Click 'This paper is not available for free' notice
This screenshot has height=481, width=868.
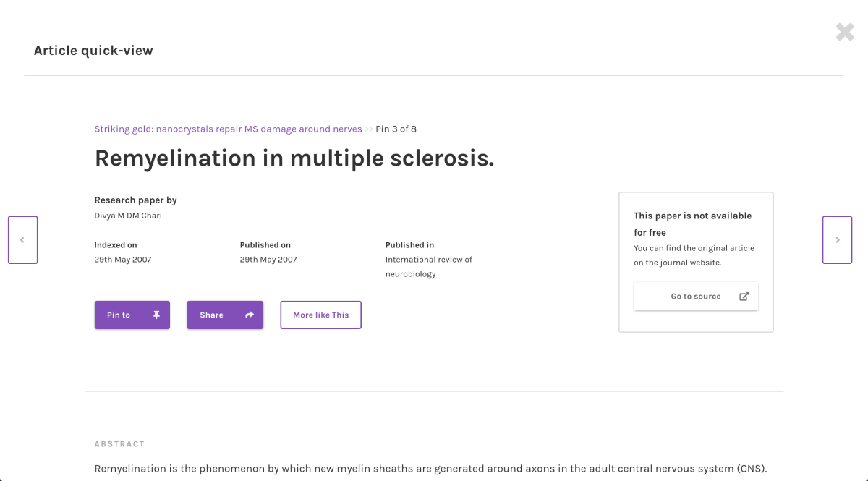692,224
